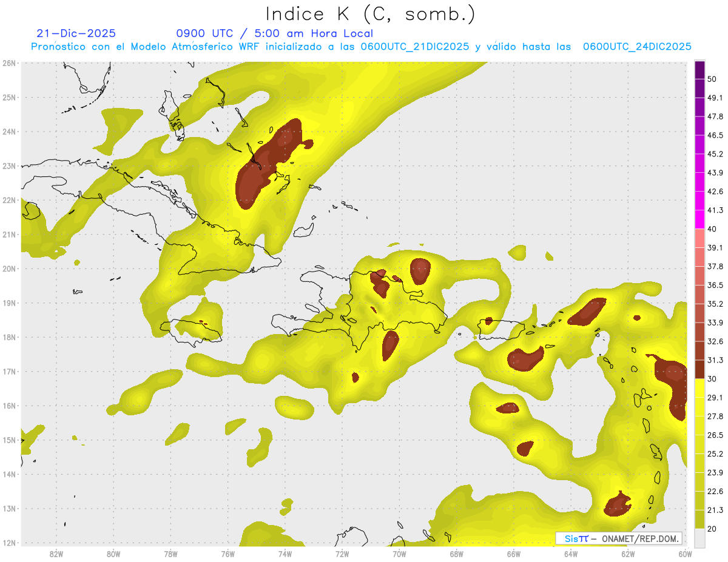This screenshot has height=562, width=728.
Task: Select the bright yellow swatch just below 30
Action: tap(699, 388)
